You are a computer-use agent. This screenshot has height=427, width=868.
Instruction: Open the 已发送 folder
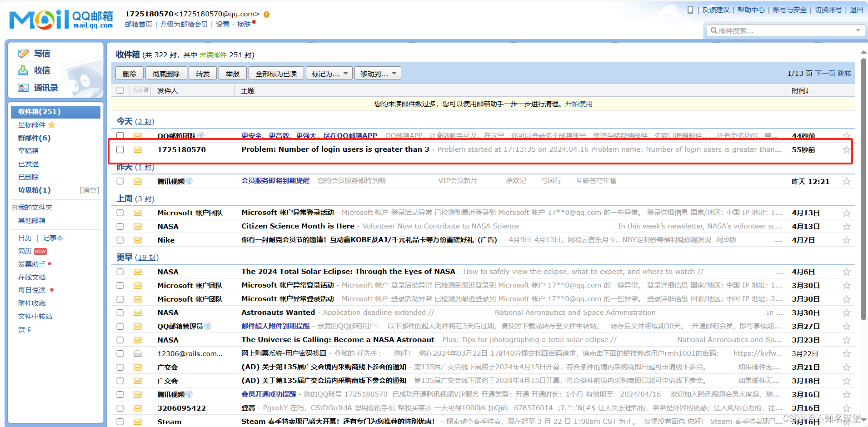pos(28,164)
